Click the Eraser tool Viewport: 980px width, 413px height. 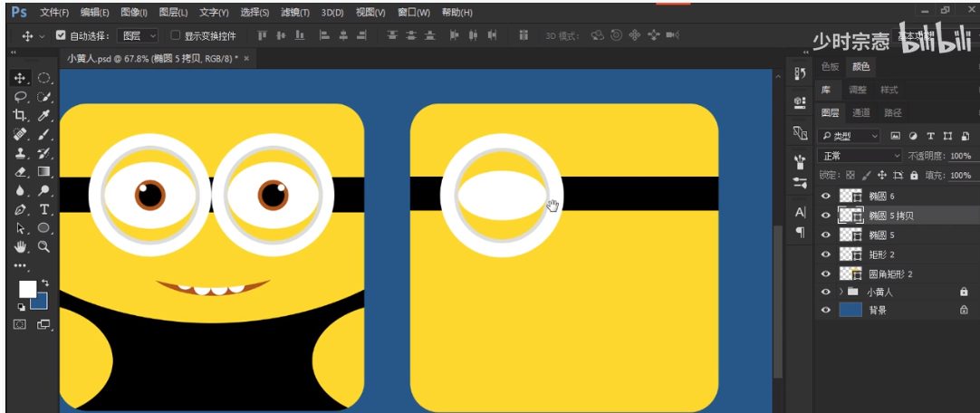(20, 171)
